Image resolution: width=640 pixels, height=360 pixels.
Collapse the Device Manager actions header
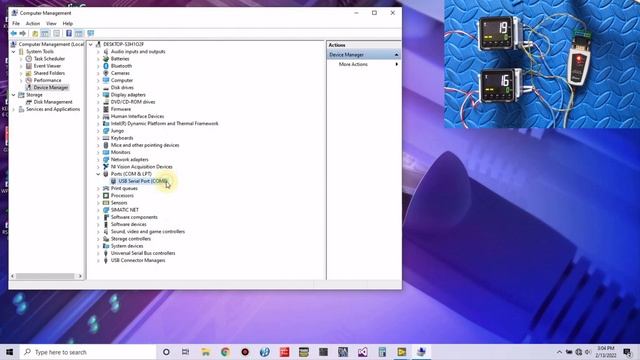tap(396, 55)
